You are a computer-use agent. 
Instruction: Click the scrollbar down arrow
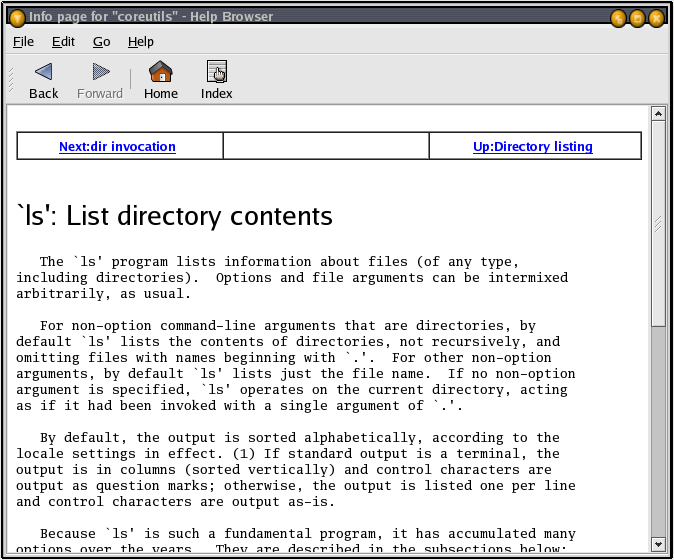pyautogui.click(x=658, y=544)
